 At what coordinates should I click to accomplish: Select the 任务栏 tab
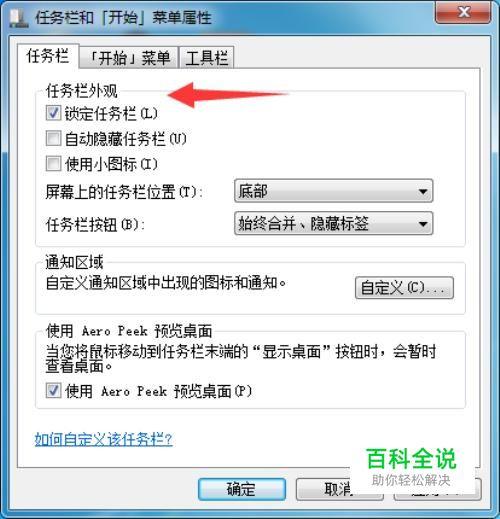click(x=48, y=56)
